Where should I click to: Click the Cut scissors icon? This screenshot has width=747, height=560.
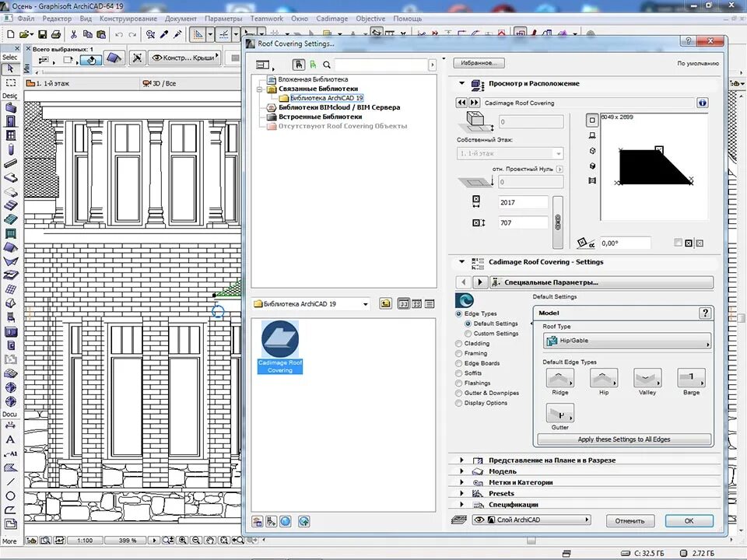pos(73,34)
